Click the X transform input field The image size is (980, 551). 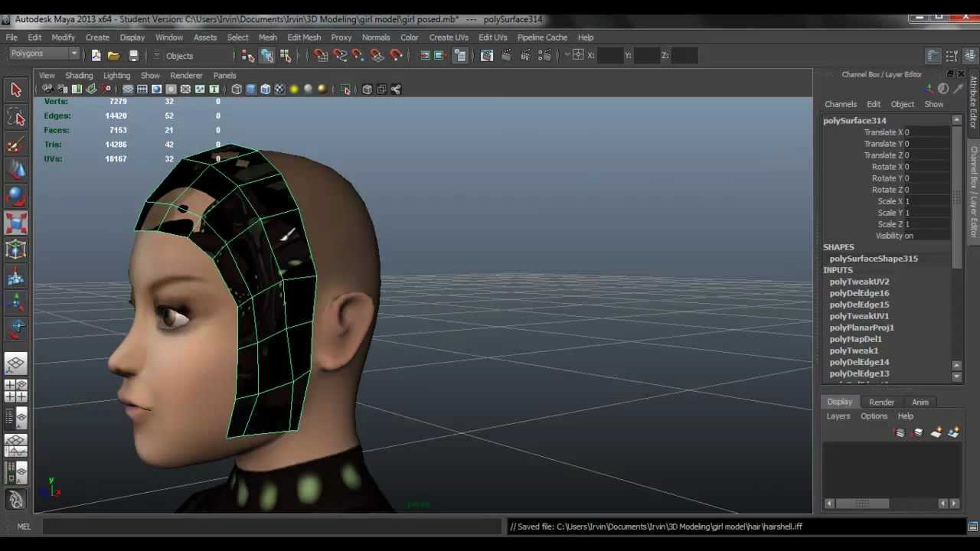pos(609,55)
